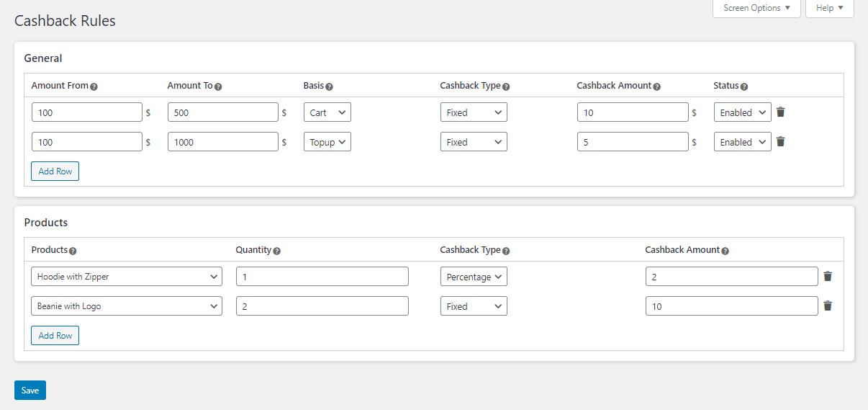Save the cashback rules
The width and height of the screenshot is (868, 410).
click(x=30, y=390)
